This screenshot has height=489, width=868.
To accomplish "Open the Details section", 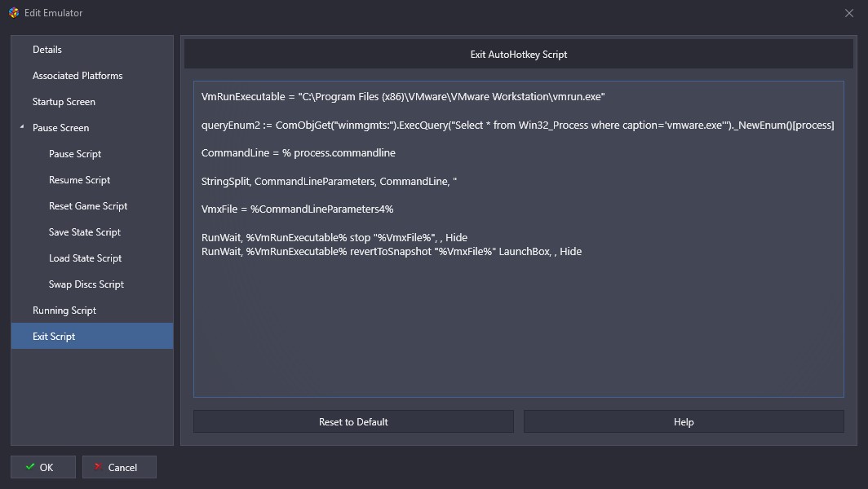I will (47, 50).
